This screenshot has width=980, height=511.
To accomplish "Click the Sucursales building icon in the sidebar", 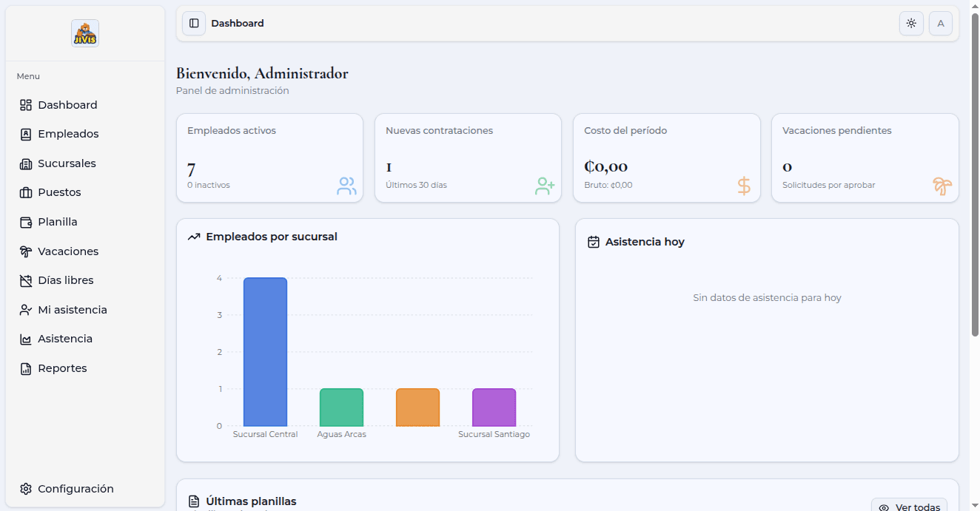I will coord(26,163).
